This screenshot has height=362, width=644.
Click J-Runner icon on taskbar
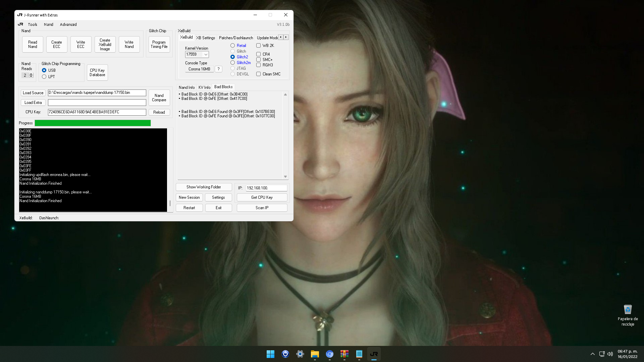click(x=374, y=354)
